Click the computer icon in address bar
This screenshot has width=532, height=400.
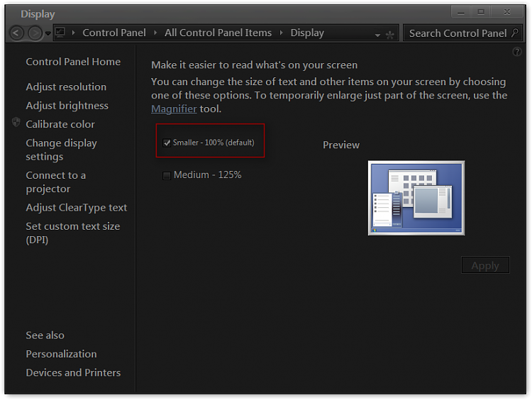click(60, 33)
